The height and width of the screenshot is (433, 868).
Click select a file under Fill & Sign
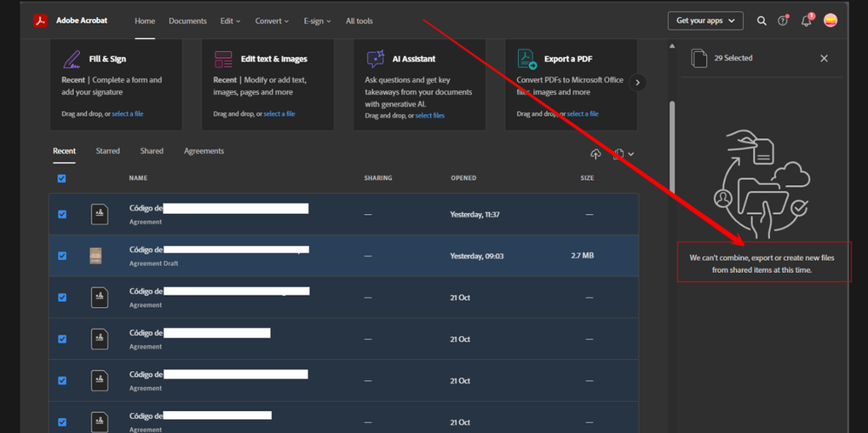pyautogui.click(x=128, y=114)
